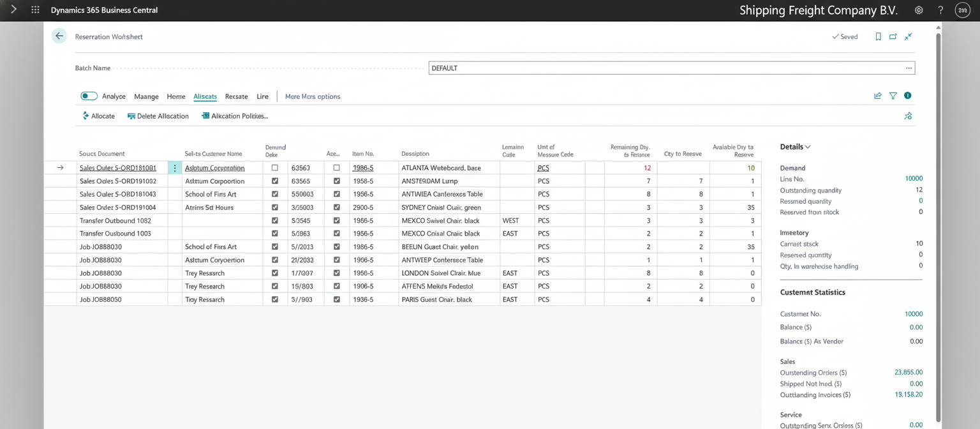
Task: Click the share icon above the grid
Action: click(878, 96)
